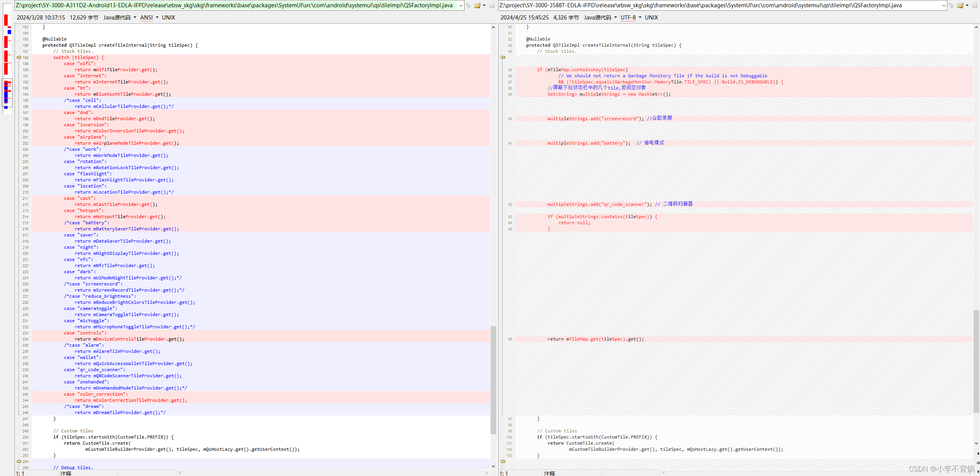The width and height of the screenshot is (980, 476).
Task: Click left pane vertical scrollbar down arrow
Action: click(493, 466)
